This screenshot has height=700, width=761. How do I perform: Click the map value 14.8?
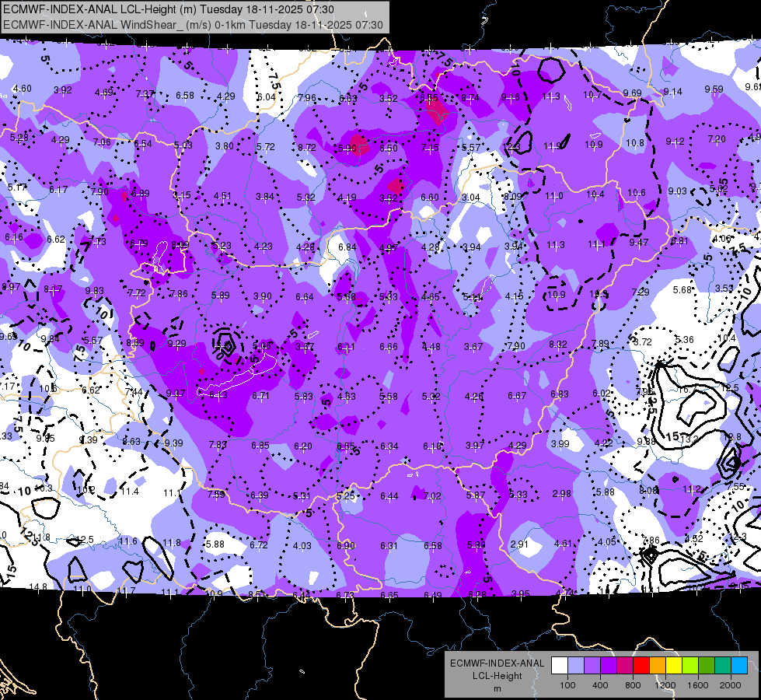coord(38,586)
